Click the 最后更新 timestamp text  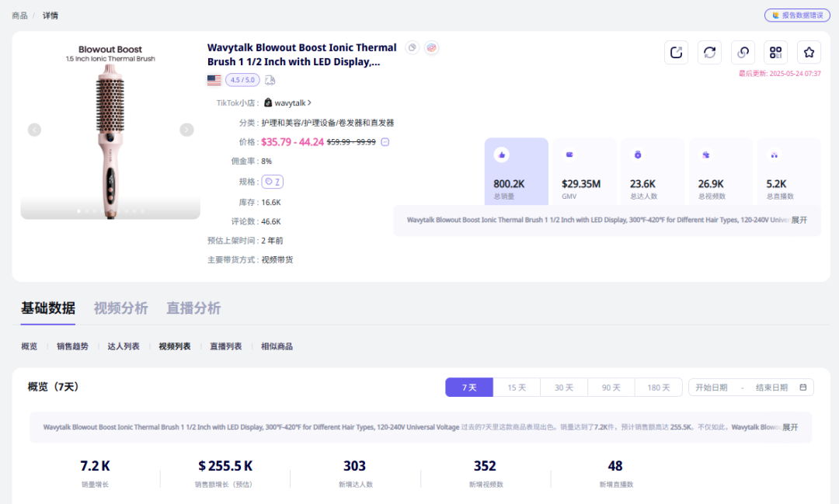coord(780,74)
